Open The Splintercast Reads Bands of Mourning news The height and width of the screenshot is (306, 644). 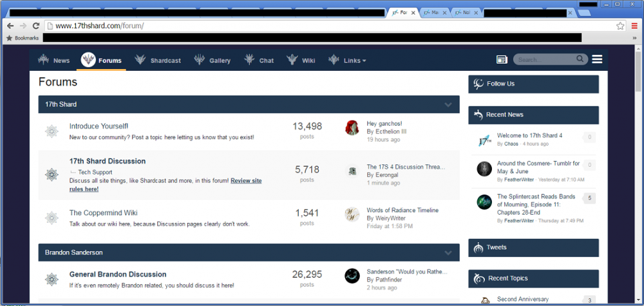[x=536, y=205]
